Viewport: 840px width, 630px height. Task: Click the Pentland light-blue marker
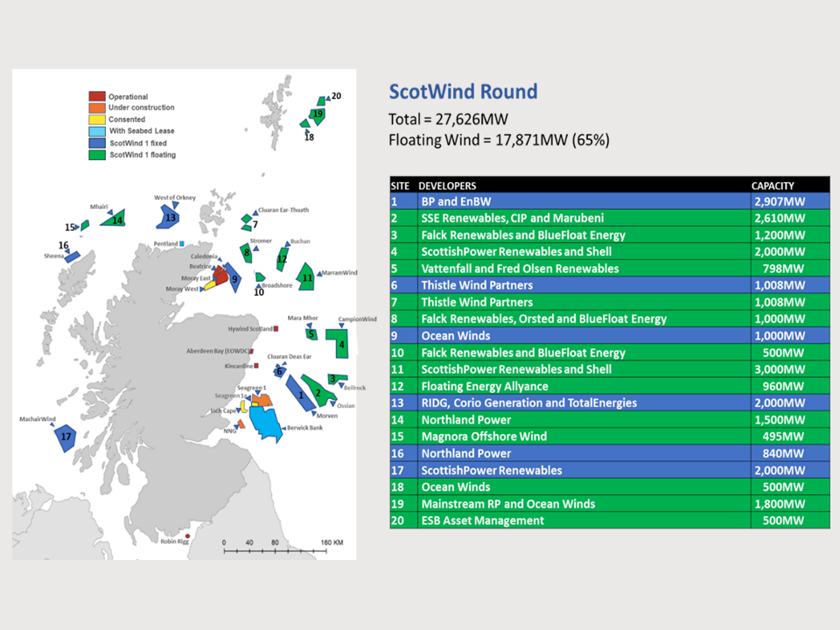click(x=182, y=244)
